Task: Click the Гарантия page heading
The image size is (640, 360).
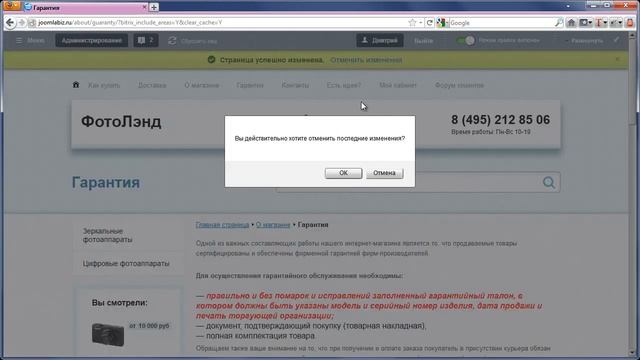Action: coord(106,182)
